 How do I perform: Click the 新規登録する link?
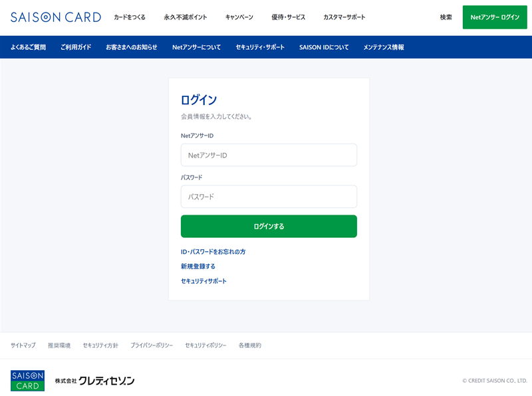[x=198, y=266]
